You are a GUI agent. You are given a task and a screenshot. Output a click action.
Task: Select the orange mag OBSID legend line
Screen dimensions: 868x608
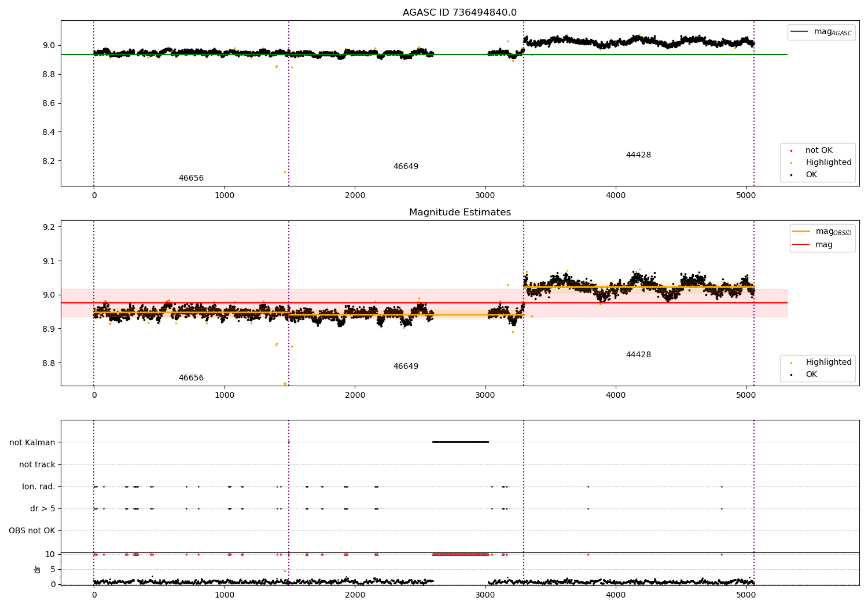[801, 232]
